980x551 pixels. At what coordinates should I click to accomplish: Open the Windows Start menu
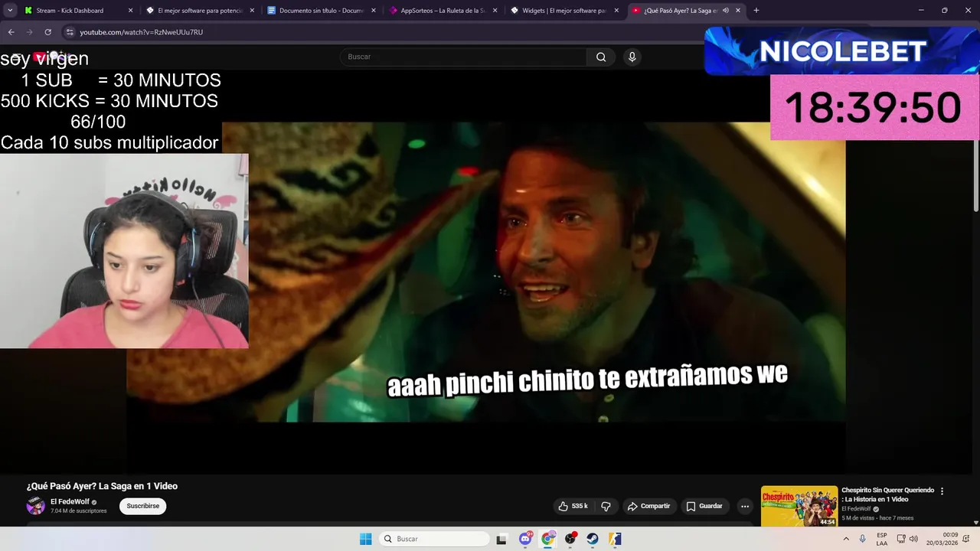tap(365, 539)
